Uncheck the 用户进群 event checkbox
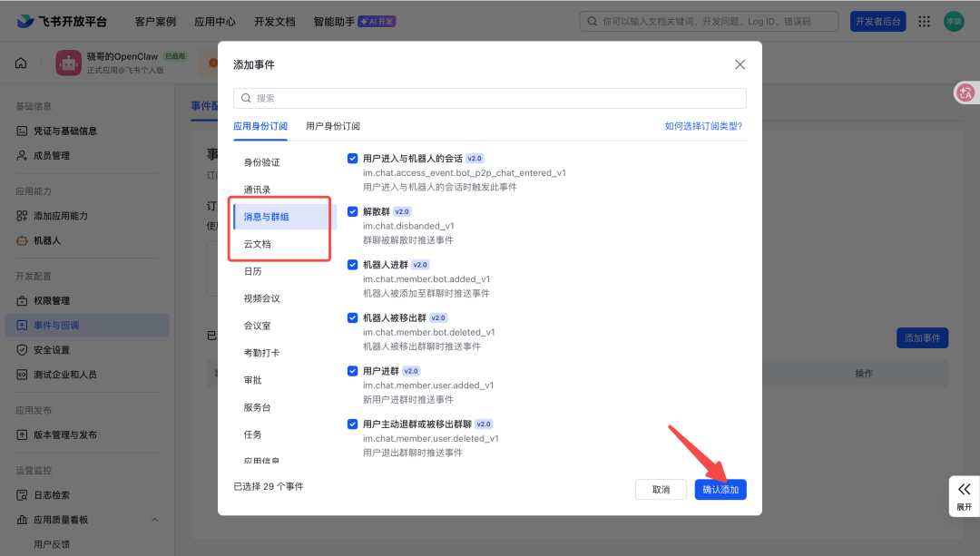980x556 pixels. [x=353, y=370]
